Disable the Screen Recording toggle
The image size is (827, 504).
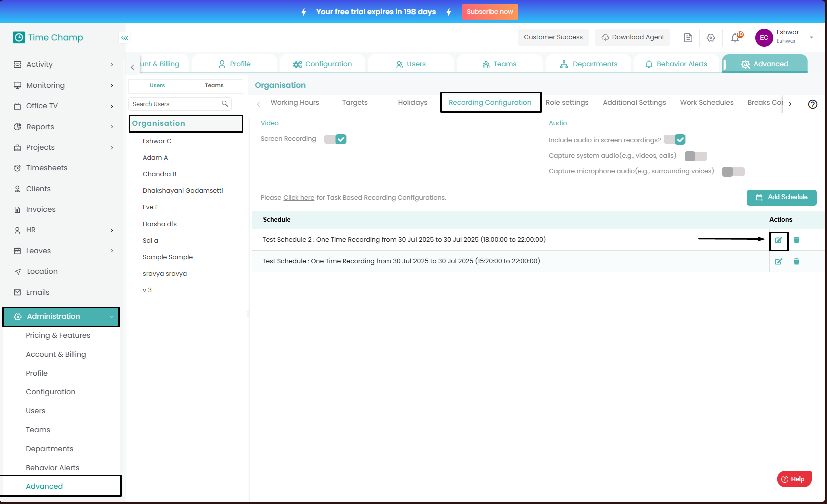[335, 139]
